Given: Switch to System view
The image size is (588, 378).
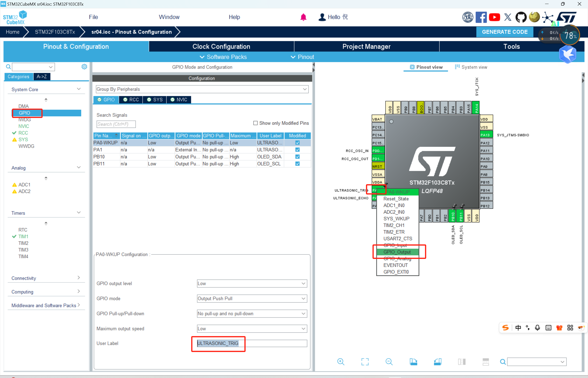Looking at the screenshot, I should pos(471,67).
